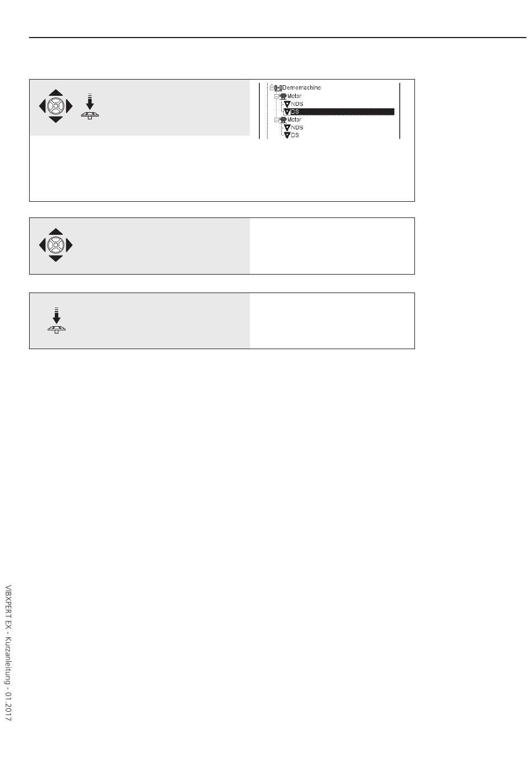
Task: Click the center of the top navigation joystick
Action: click(56, 106)
